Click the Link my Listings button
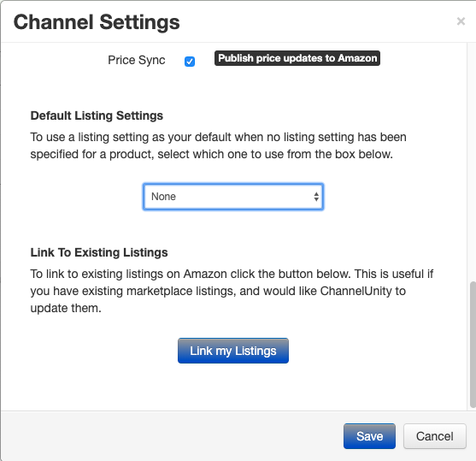476x461 pixels. (x=233, y=351)
